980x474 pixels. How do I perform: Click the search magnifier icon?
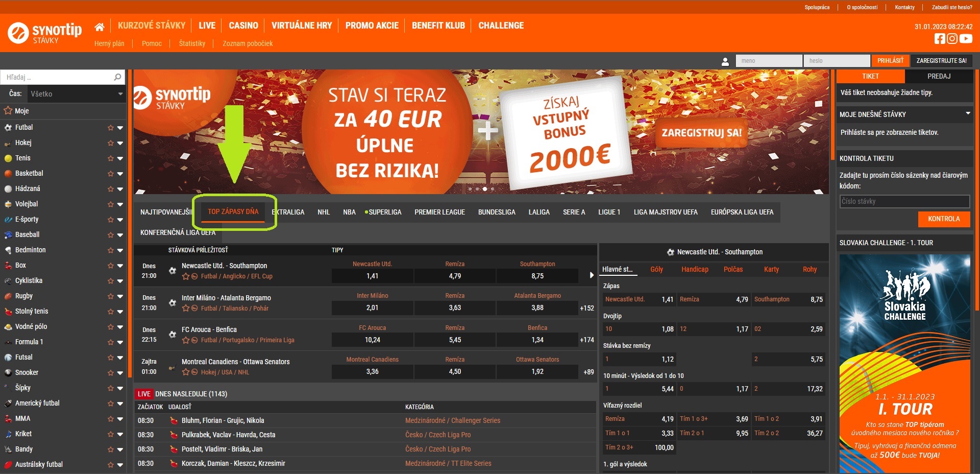coord(117,77)
